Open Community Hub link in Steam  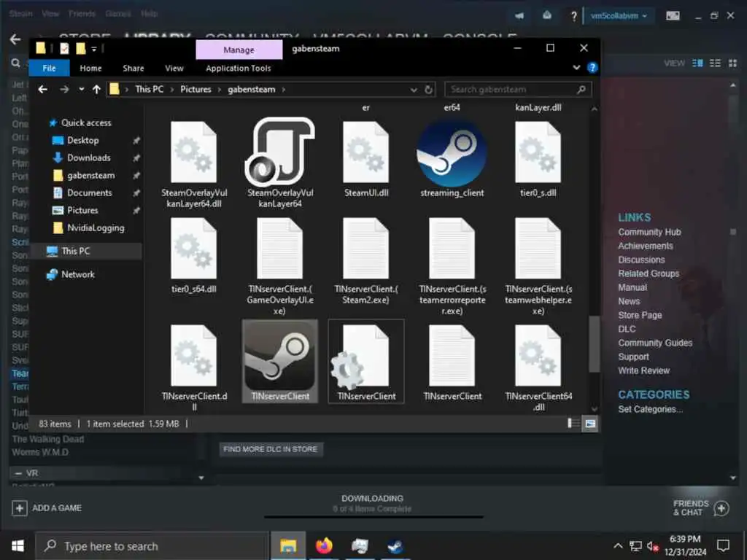[x=649, y=232]
